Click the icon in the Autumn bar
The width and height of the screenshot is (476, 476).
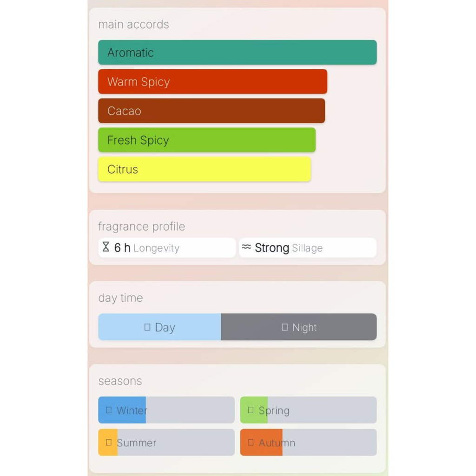click(x=251, y=443)
